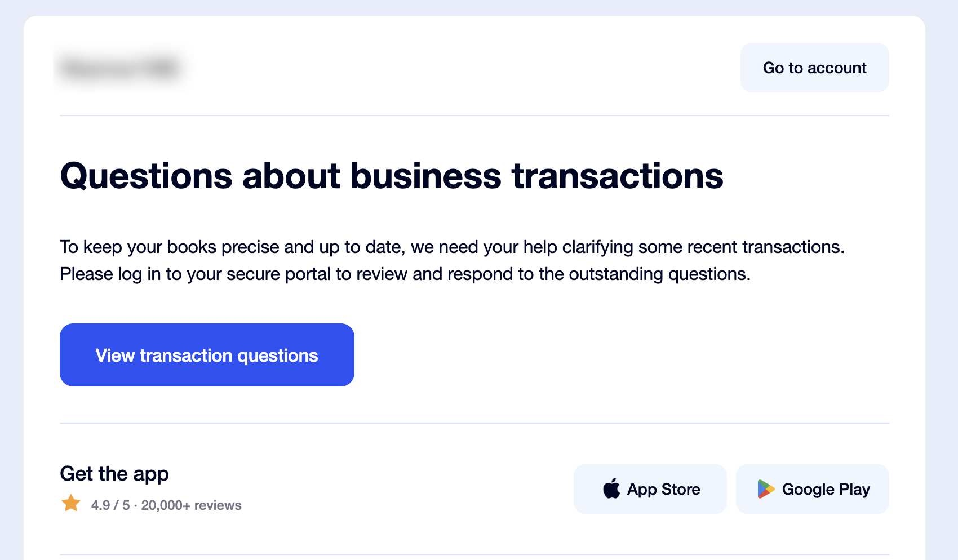The image size is (958, 560).
Task: Click the "Google Play" label text
Action: pyautogui.click(x=826, y=490)
